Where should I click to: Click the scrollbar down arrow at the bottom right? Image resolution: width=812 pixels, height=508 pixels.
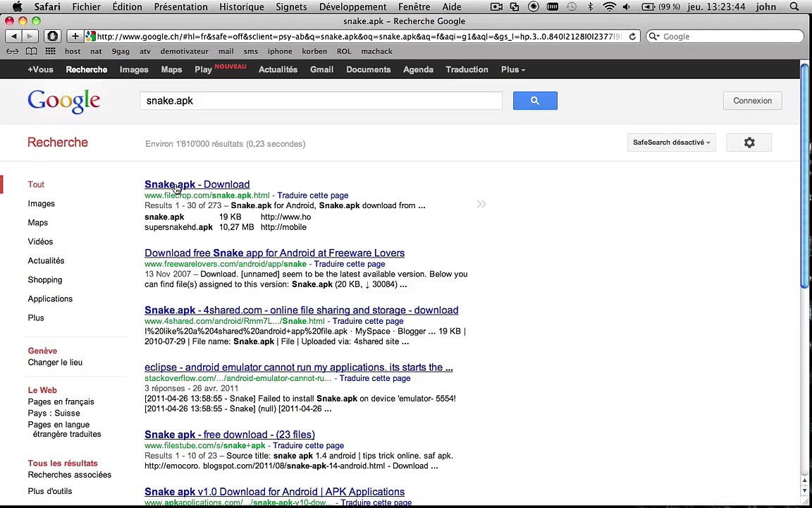tap(804, 490)
